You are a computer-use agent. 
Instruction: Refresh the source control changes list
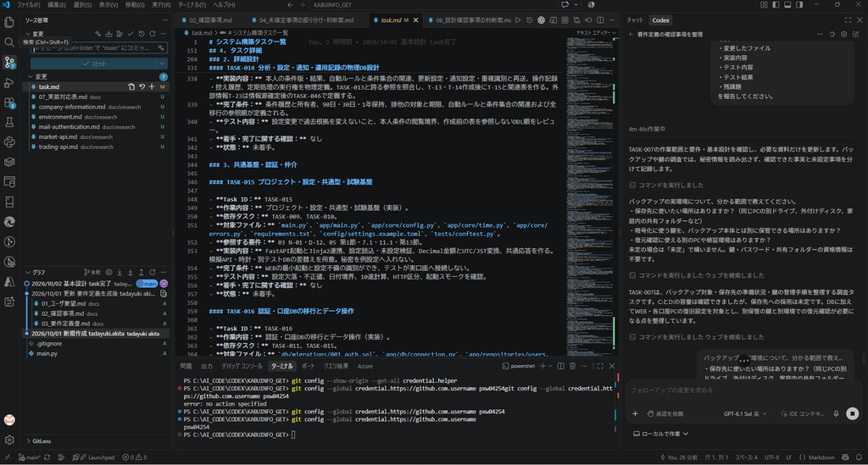click(x=153, y=34)
